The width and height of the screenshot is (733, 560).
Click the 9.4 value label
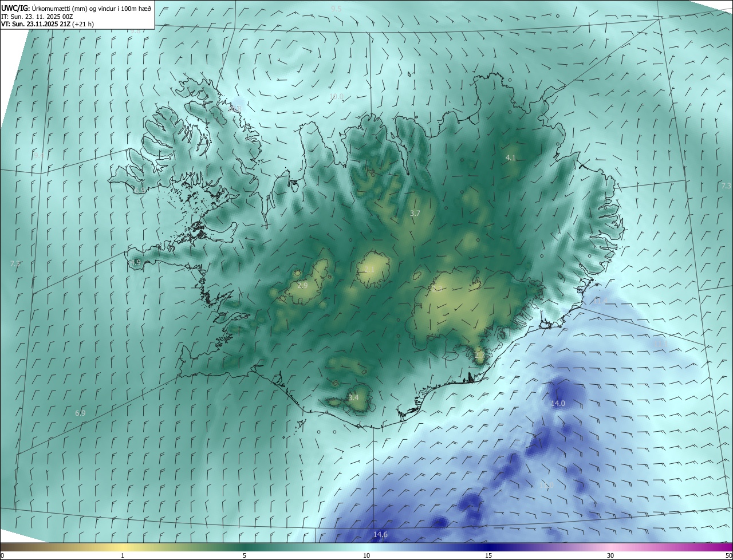coord(38,155)
